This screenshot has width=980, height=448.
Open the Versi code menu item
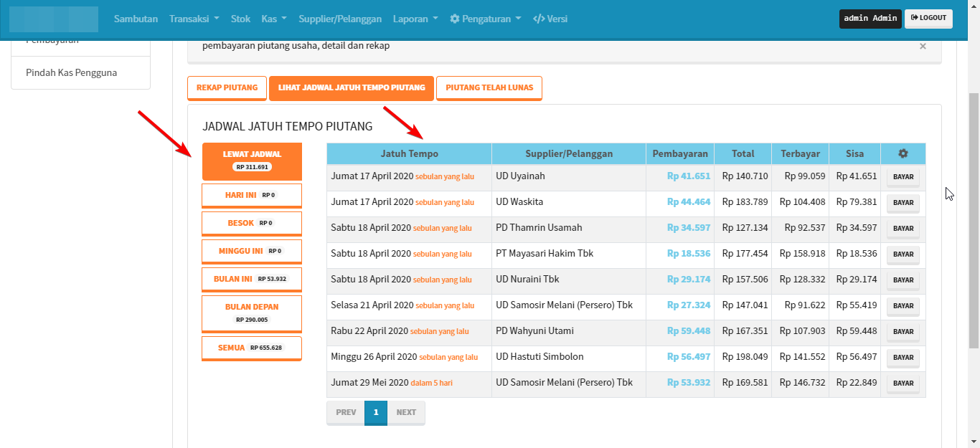point(550,19)
